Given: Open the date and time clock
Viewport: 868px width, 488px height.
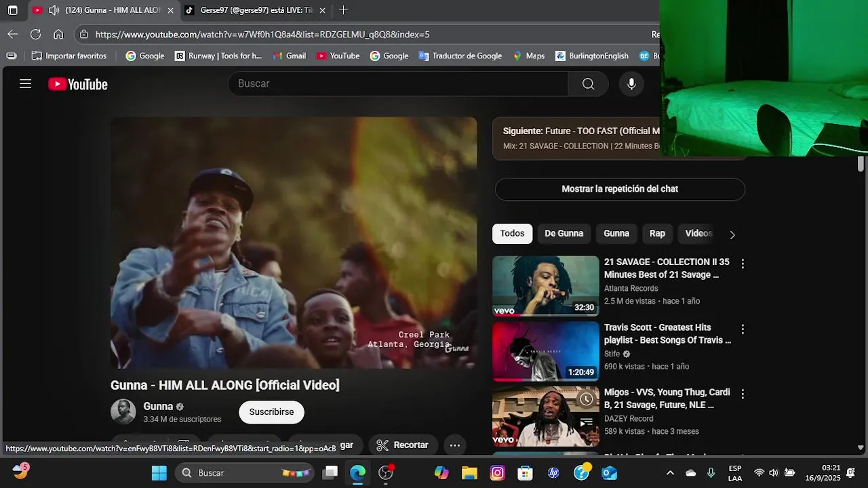Looking at the screenshot, I should pos(823,472).
